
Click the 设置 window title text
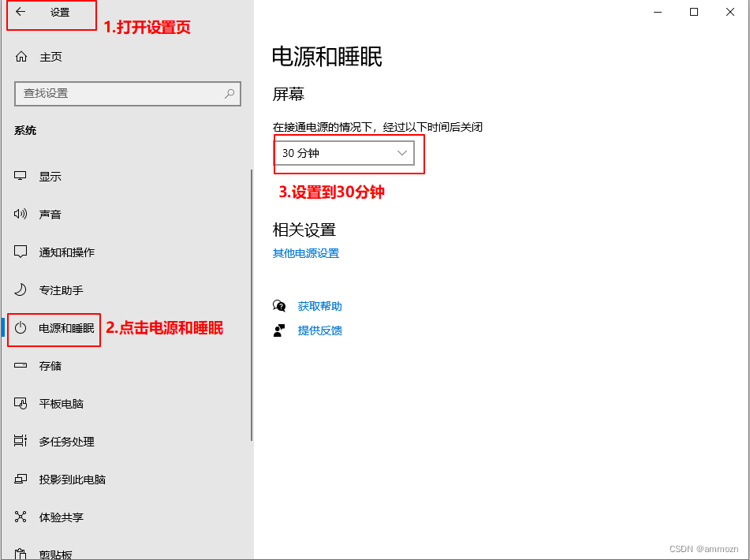coord(60,12)
